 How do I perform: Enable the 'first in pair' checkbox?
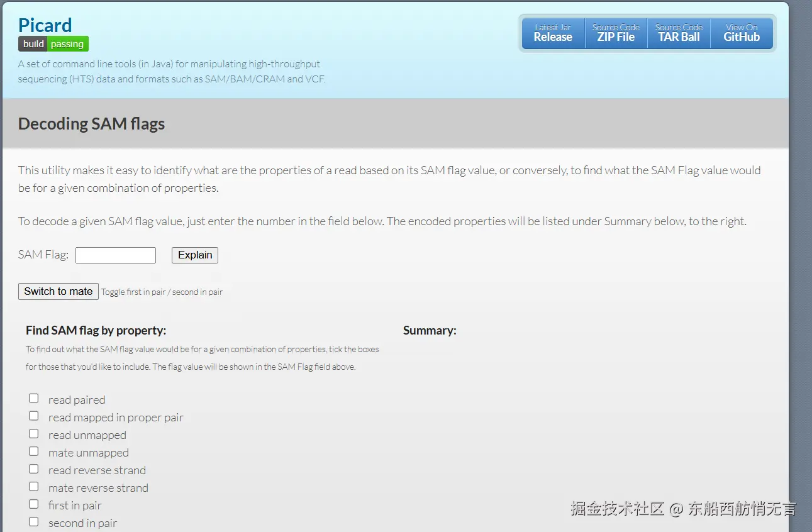[x=34, y=504]
